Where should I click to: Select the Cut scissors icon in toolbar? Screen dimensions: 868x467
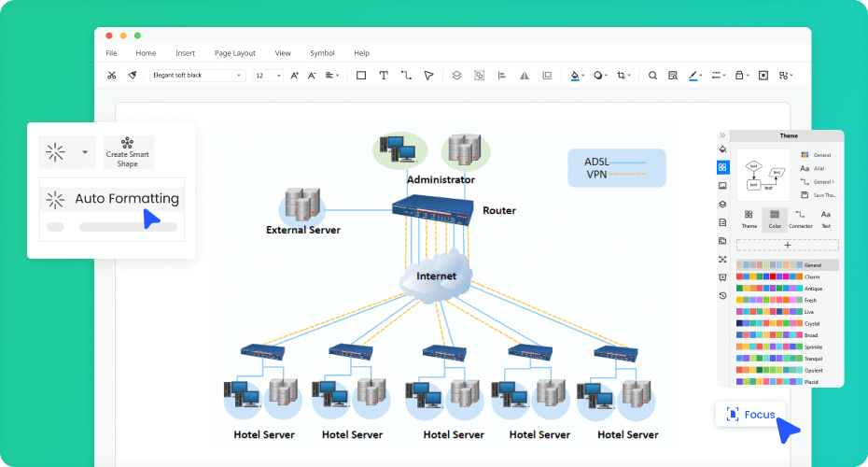tap(112, 76)
